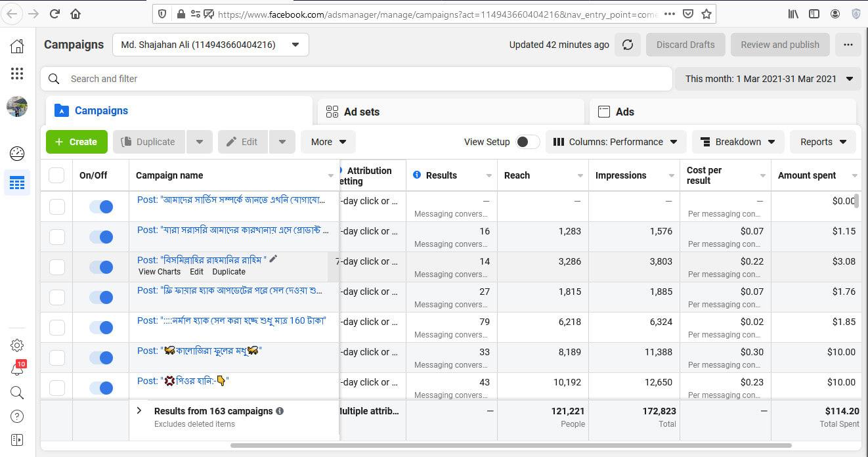This screenshot has height=457, width=868.
Task: Toggle the View Setup switch
Action: (527, 142)
